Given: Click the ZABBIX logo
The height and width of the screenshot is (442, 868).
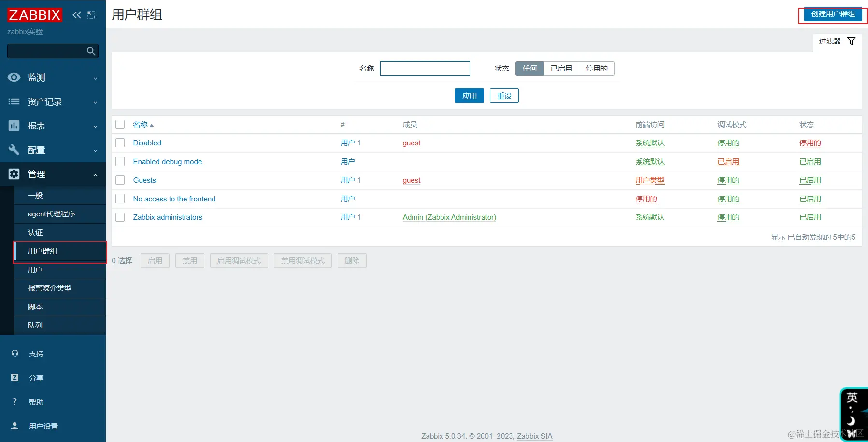Looking at the screenshot, I should point(34,15).
